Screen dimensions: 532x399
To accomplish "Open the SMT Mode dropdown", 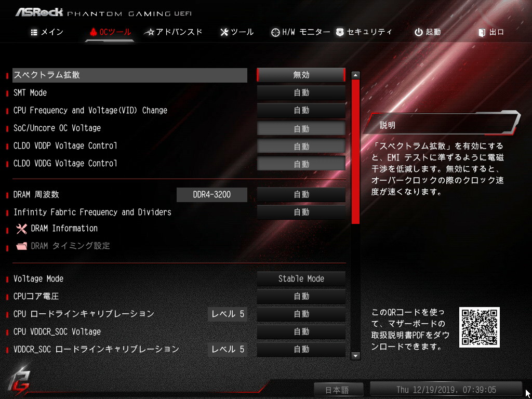I will (x=301, y=92).
